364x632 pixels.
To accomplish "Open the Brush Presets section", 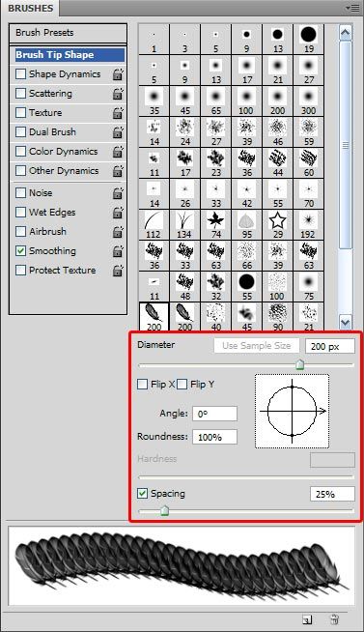I will point(68,33).
